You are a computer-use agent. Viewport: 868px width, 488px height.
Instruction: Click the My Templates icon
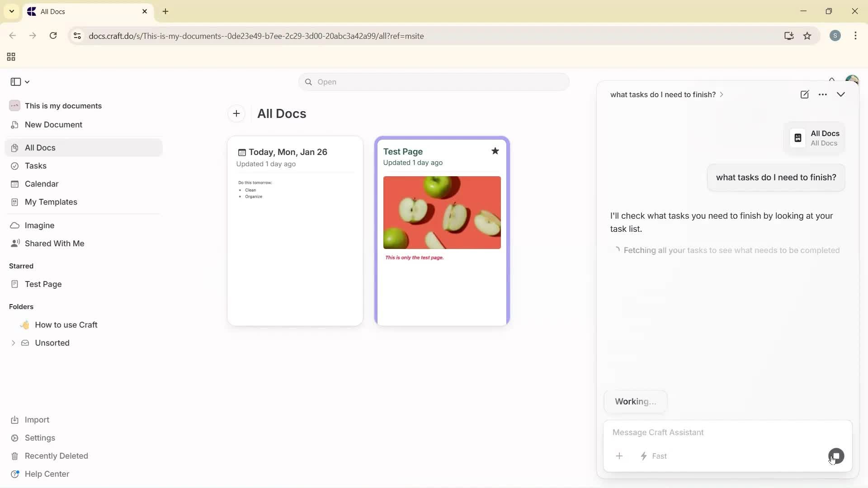15,202
